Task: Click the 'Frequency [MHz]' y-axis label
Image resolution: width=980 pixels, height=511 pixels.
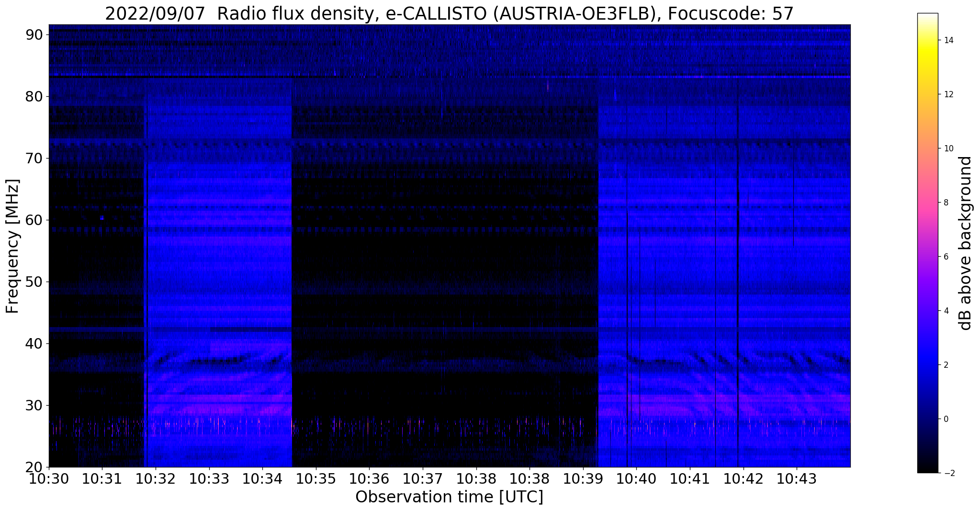Action: (12, 246)
